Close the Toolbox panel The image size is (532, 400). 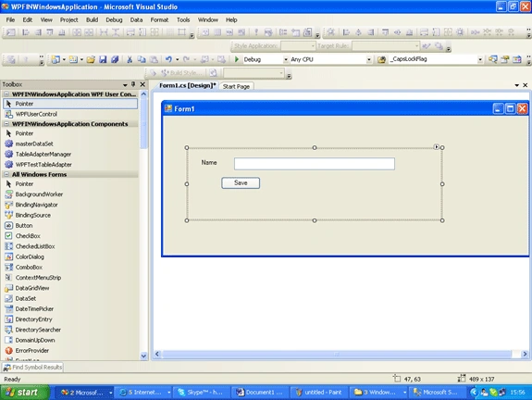click(x=142, y=84)
